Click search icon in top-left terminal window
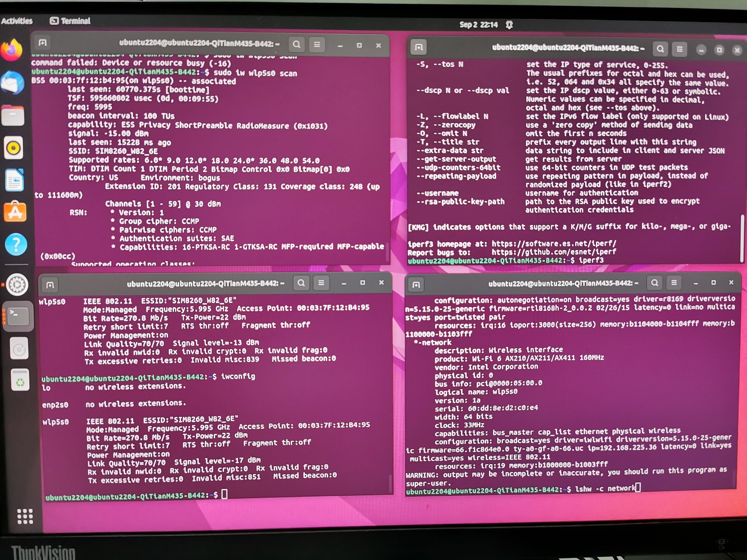Screen dimensions: 747x560 tap(296, 45)
